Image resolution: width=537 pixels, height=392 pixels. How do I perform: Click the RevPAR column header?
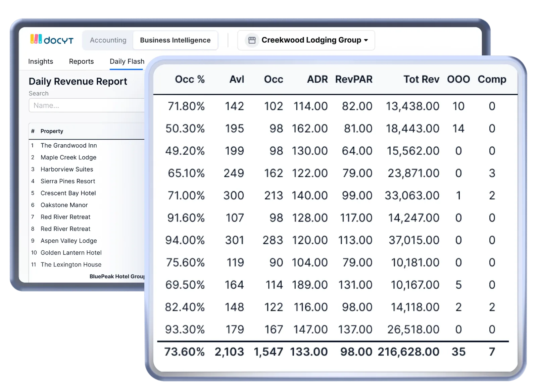pyautogui.click(x=354, y=79)
